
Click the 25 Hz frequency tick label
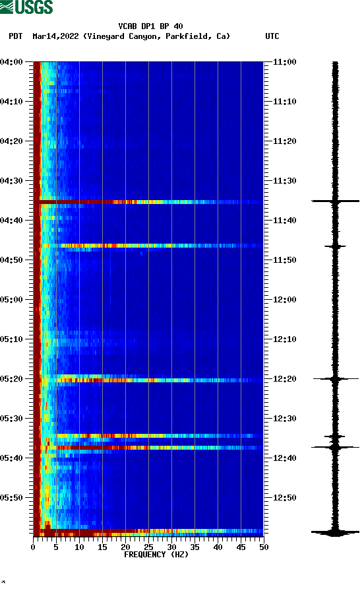click(148, 547)
